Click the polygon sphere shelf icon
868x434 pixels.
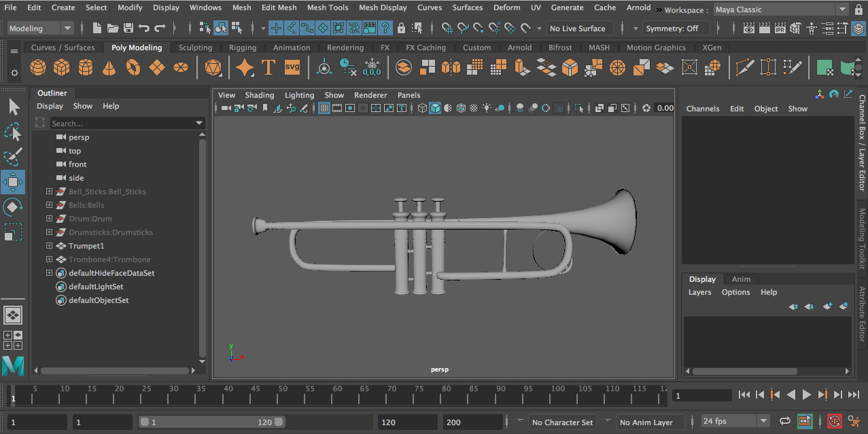39,68
